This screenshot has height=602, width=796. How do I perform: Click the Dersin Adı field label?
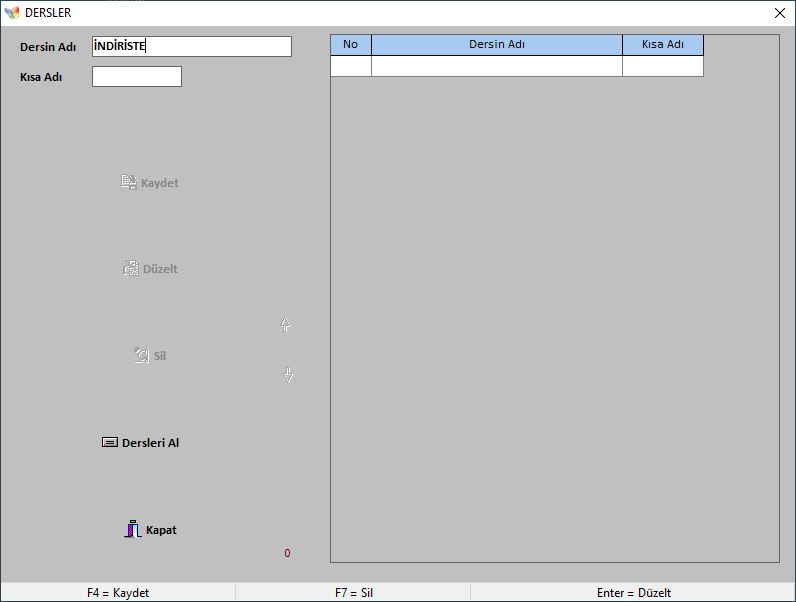tap(48, 47)
